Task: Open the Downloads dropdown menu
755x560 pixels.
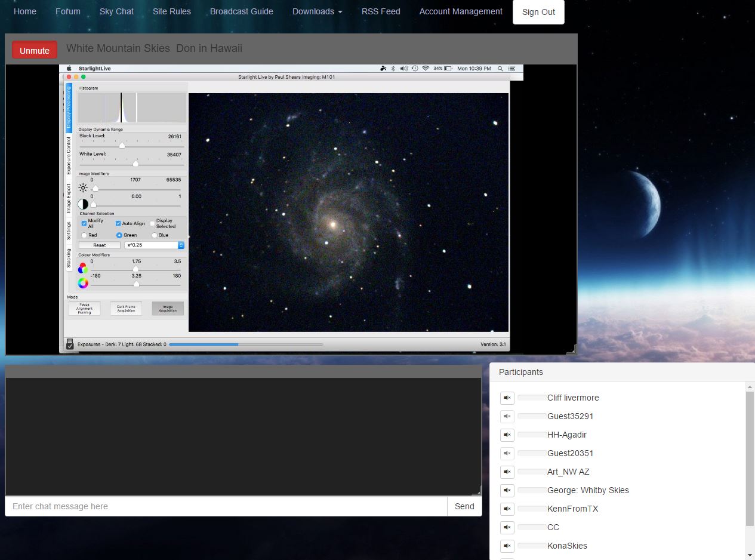Action: [317, 11]
